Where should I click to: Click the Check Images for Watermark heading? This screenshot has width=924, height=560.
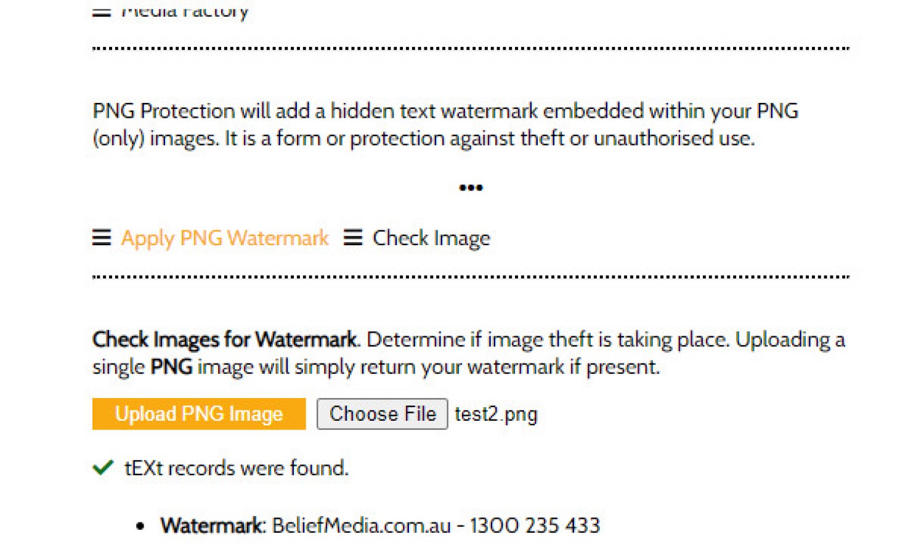click(224, 339)
